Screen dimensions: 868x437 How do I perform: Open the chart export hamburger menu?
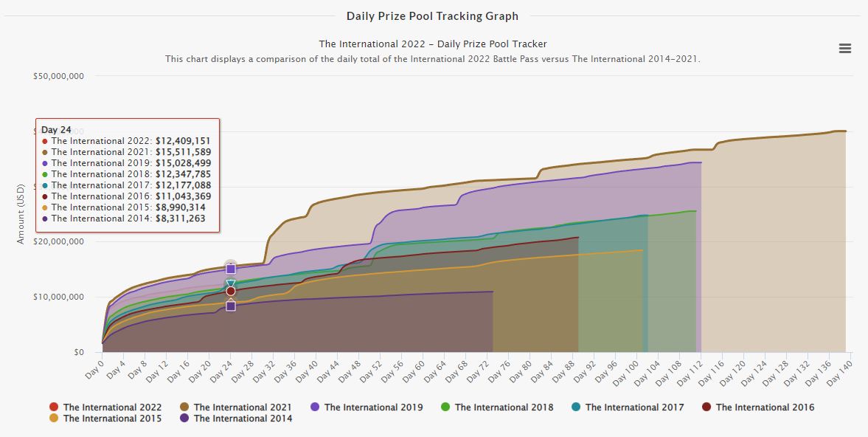click(x=844, y=47)
